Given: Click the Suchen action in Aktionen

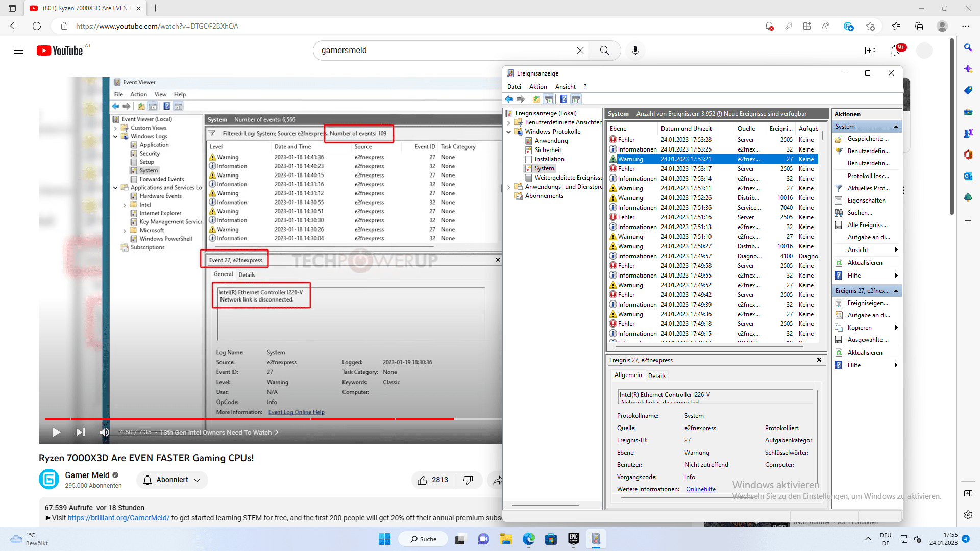Looking at the screenshot, I should tap(860, 213).
